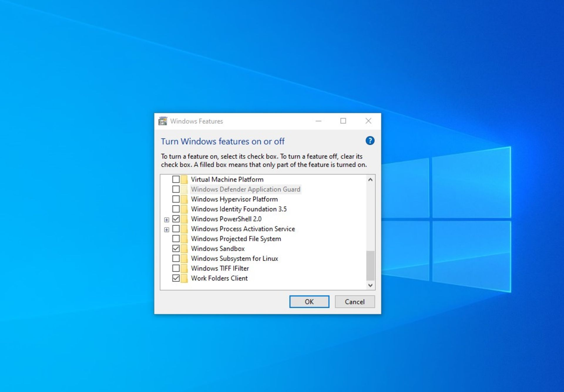Disable Windows Sandbox checkbox
The image size is (564, 392).
[176, 248]
